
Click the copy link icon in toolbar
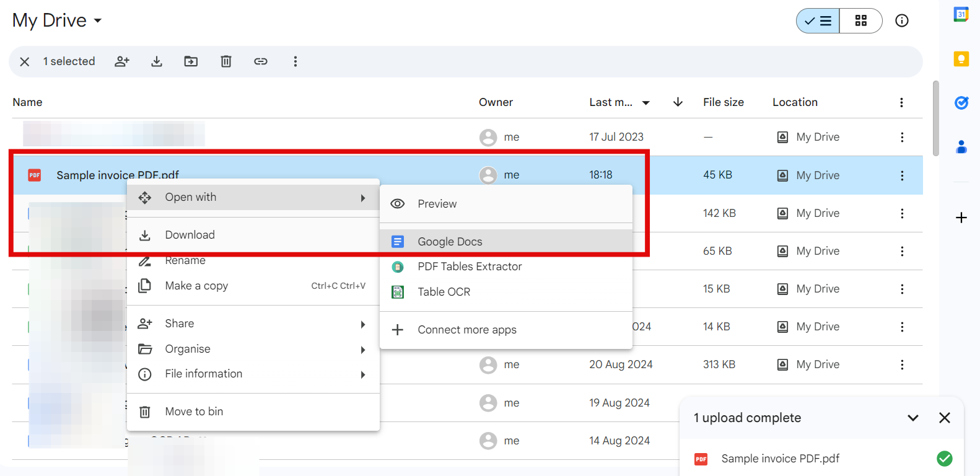pos(261,61)
